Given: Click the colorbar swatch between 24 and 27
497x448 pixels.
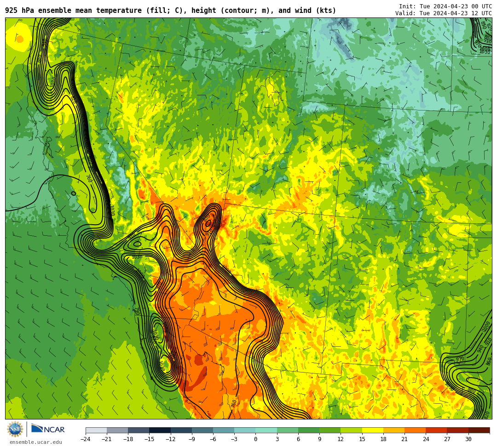Looking at the screenshot, I should [436, 430].
